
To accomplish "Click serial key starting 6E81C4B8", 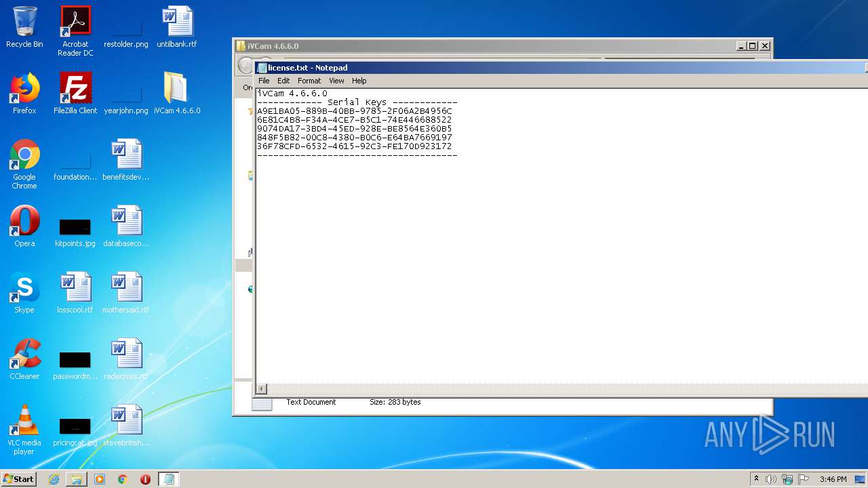I will [354, 120].
